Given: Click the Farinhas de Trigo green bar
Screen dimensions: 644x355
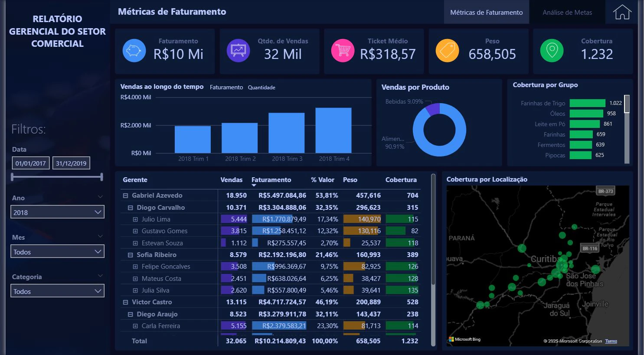Looking at the screenshot, I should tap(587, 103).
